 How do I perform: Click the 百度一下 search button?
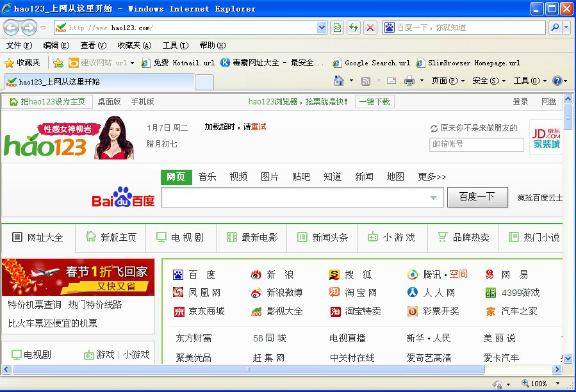tap(477, 197)
